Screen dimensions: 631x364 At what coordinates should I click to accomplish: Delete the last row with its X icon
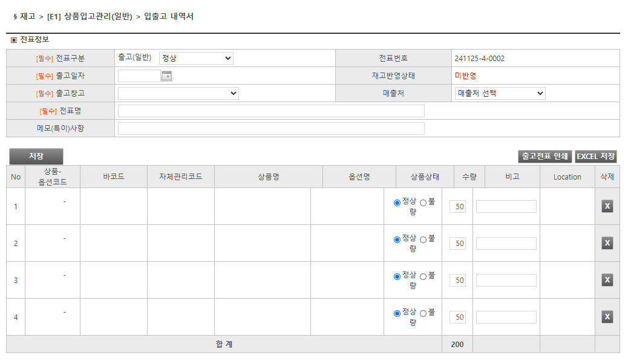click(607, 316)
